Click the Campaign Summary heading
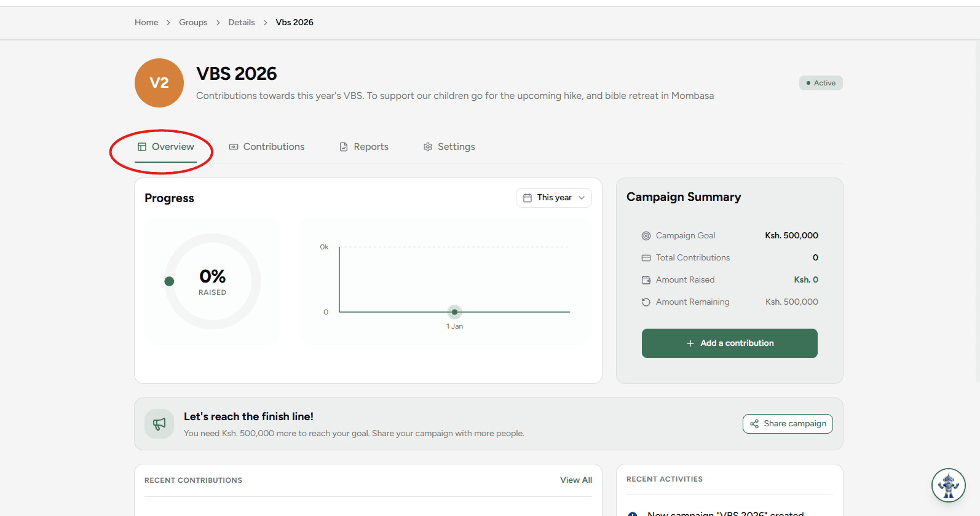 pos(684,197)
